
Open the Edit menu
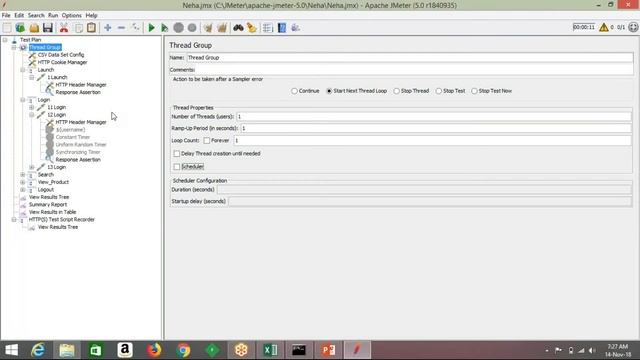click(x=19, y=15)
